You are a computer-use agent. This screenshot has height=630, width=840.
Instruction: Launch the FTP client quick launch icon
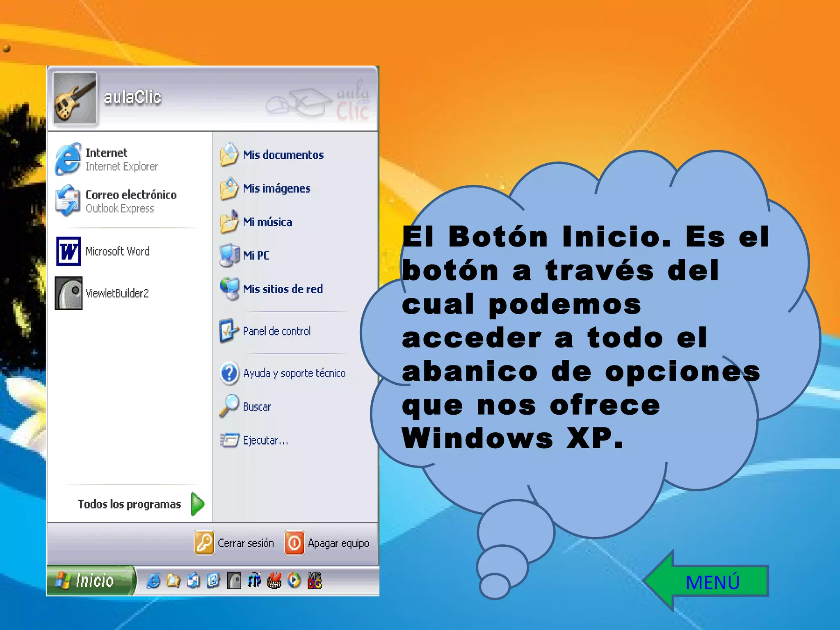pos(254,581)
